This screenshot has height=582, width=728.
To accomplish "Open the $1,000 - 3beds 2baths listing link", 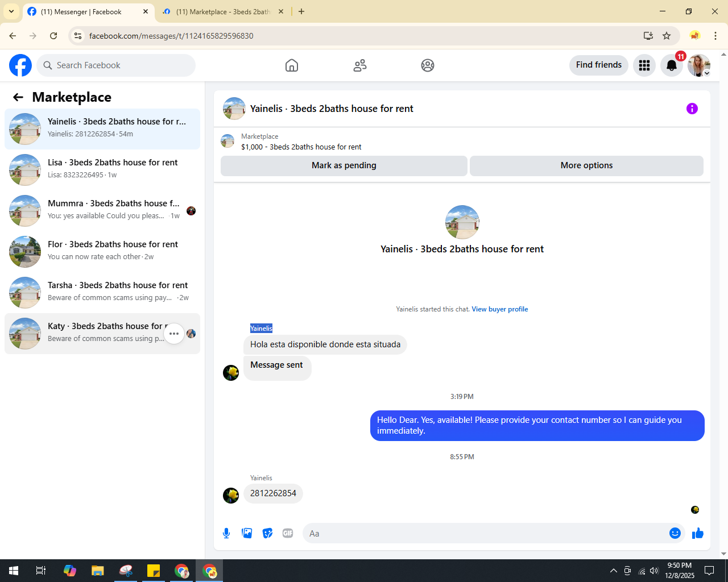I will tap(301, 147).
